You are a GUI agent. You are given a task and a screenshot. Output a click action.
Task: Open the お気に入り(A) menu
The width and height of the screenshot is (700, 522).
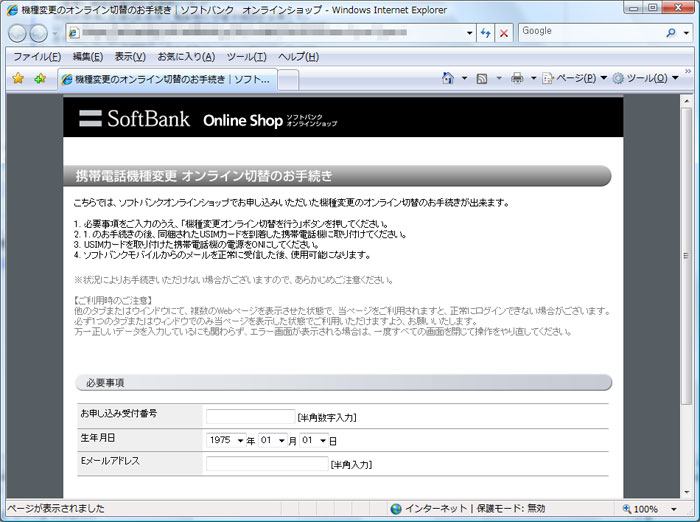pos(186,57)
